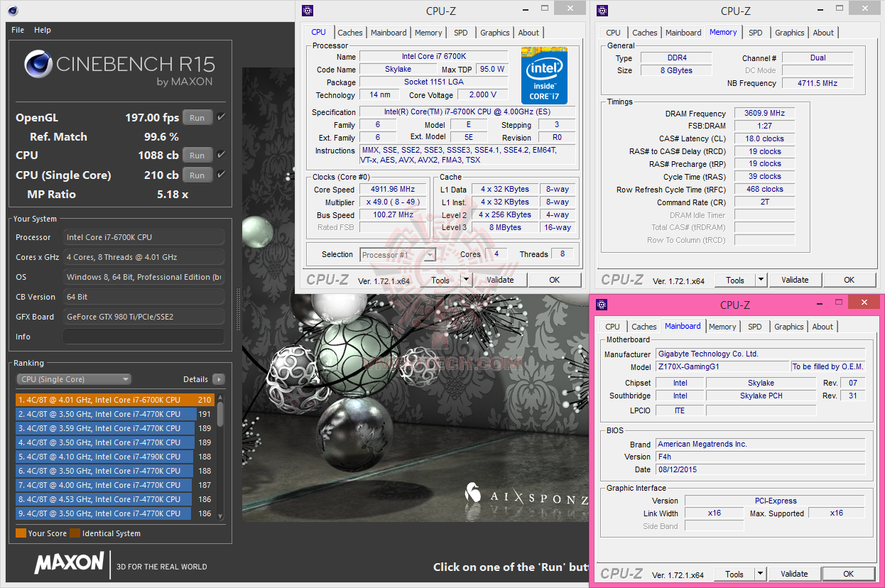Minimize the CPU-Z Memory window
This screenshot has width=885, height=588.
coord(820,10)
